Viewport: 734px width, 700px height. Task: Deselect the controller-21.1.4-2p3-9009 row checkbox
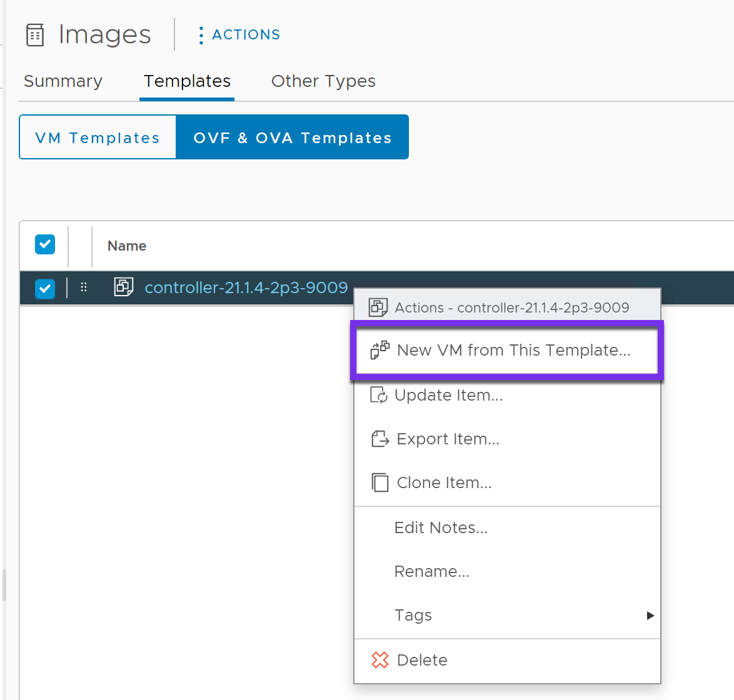[44, 289]
